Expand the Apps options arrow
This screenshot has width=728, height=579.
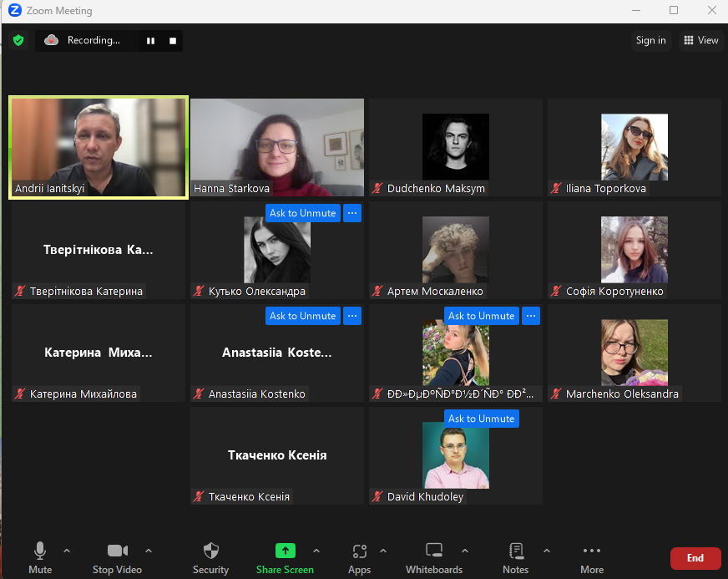pyautogui.click(x=383, y=551)
